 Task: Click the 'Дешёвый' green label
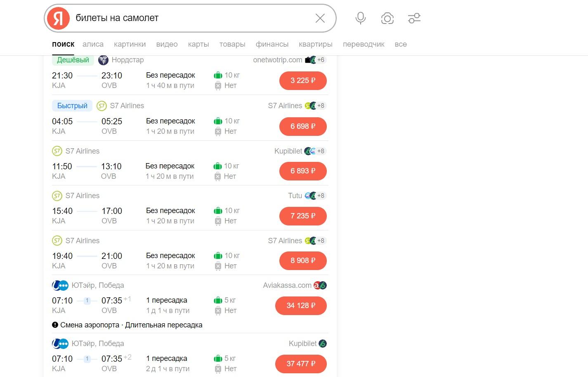click(x=73, y=60)
